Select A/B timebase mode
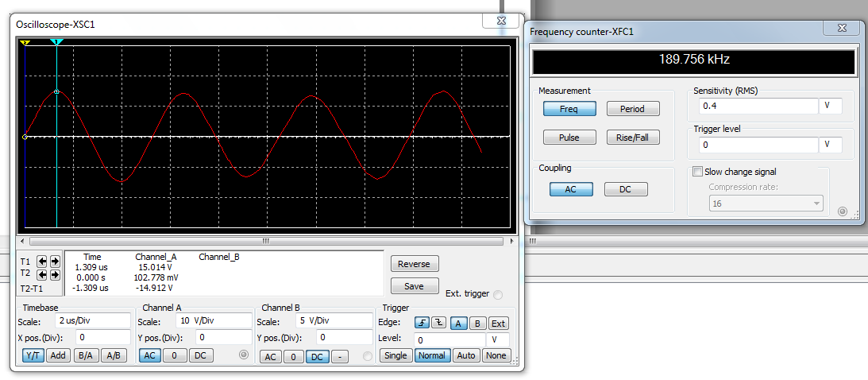 click(x=114, y=355)
